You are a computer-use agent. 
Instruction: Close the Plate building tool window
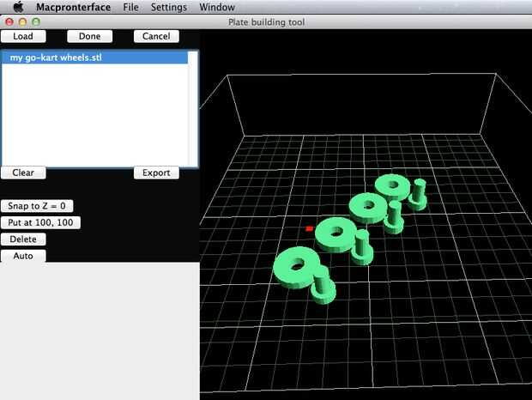[9, 22]
